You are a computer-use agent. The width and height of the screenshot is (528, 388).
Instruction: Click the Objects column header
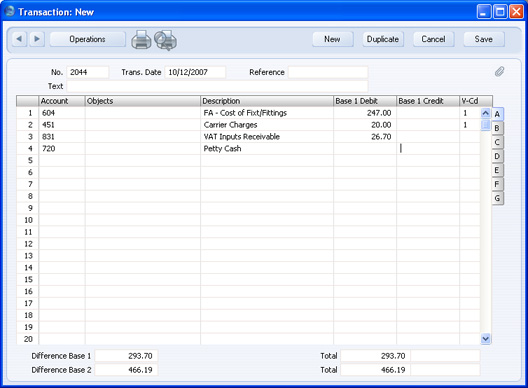pos(143,101)
